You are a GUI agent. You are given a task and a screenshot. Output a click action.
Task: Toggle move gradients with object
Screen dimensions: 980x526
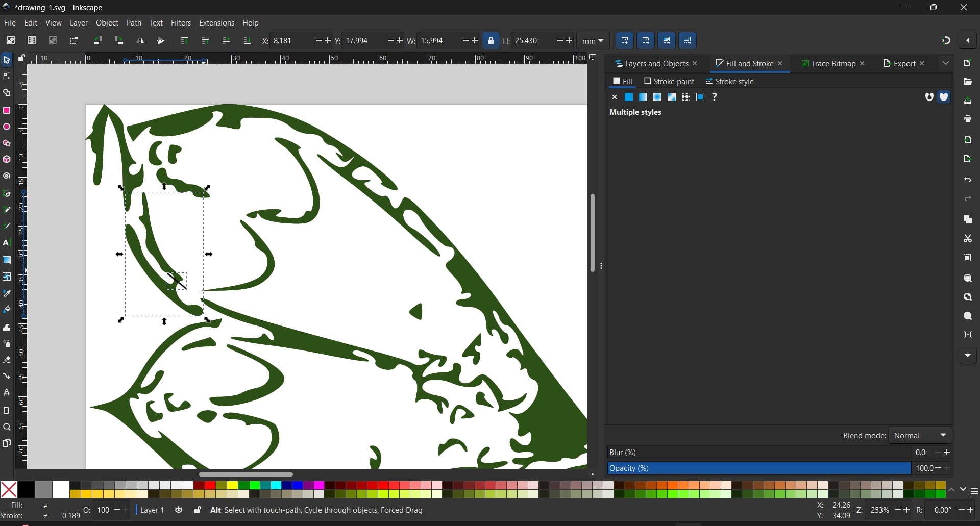667,41
